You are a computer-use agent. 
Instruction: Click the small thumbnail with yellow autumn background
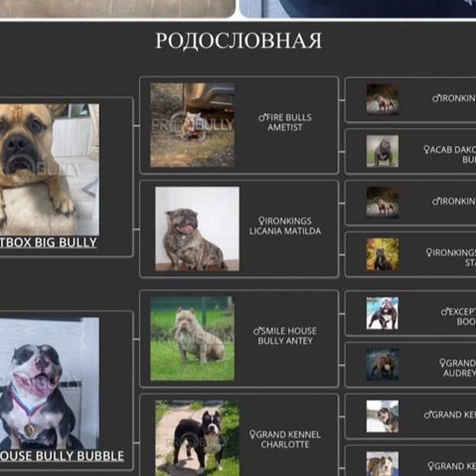click(382, 254)
